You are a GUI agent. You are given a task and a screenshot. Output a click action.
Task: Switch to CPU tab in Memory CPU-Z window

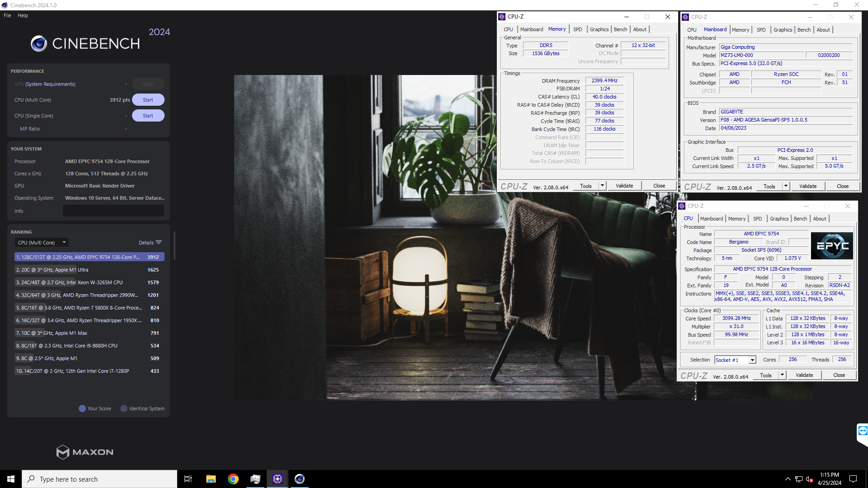[x=509, y=29]
